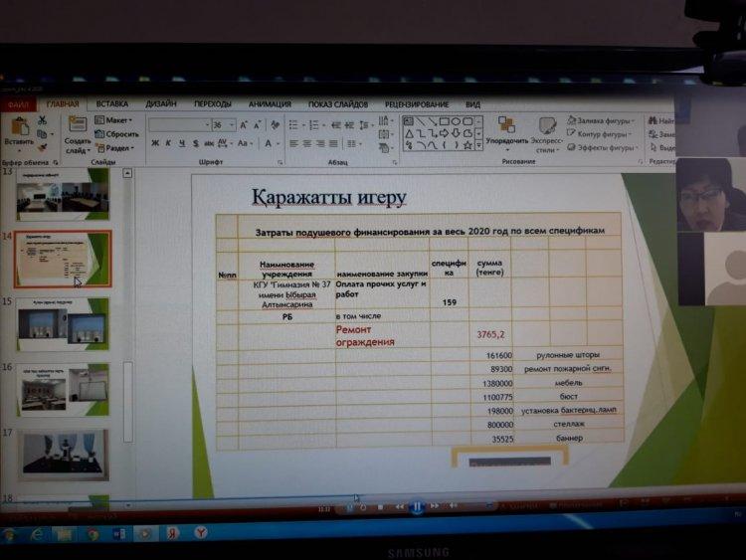This screenshot has height=560, width=746.
Task: Click the font color A button
Action: pyautogui.click(x=268, y=143)
